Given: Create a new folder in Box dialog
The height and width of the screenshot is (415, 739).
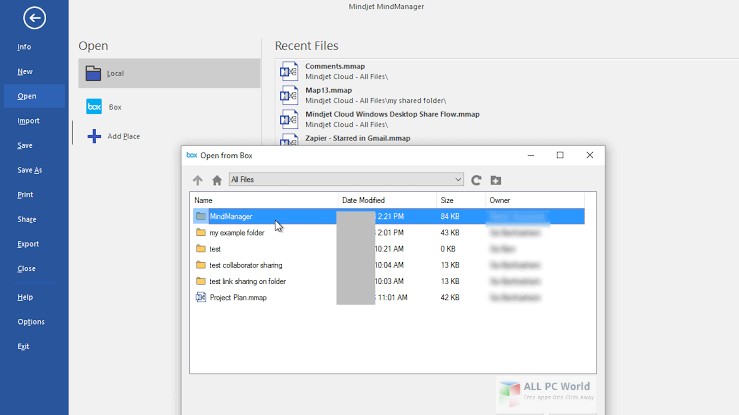Looking at the screenshot, I should pos(495,180).
